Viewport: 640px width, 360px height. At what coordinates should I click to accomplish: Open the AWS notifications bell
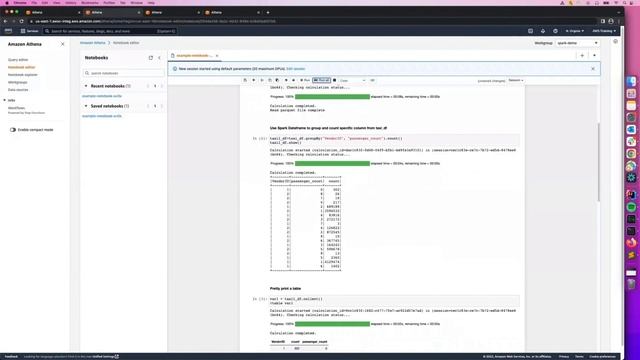coord(543,31)
